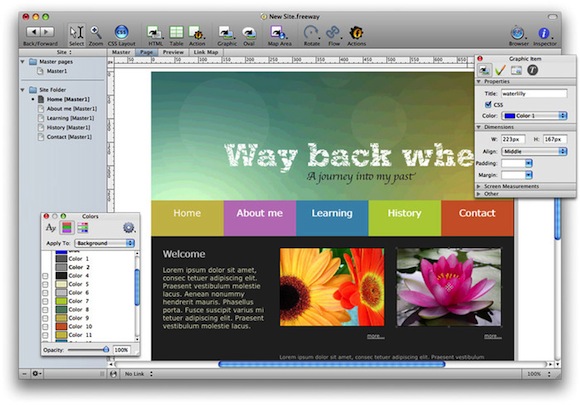Select the Table tool icon
The height and width of the screenshot is (405, 580).
pyautogui.click(x=176, y=33)
